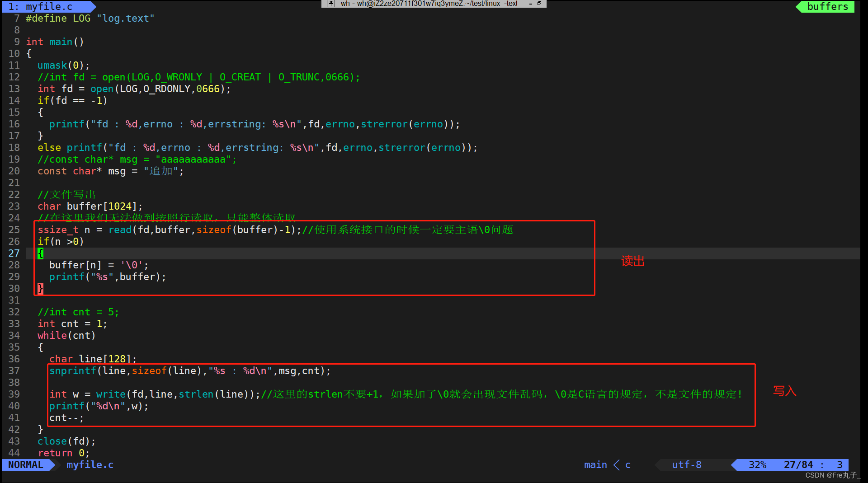This screenshot has width=868, height=483.
Task: Click the red-highlighted closing brace on line 30
Action: 40,289
